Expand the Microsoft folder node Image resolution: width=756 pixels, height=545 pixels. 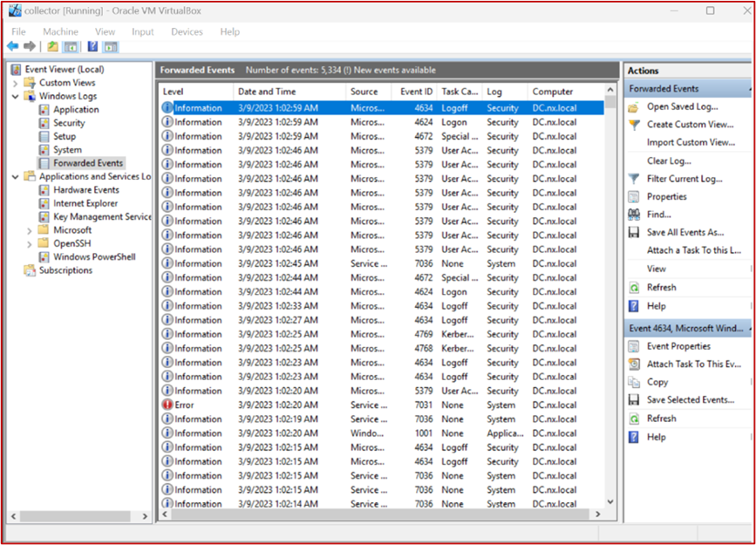30,230
